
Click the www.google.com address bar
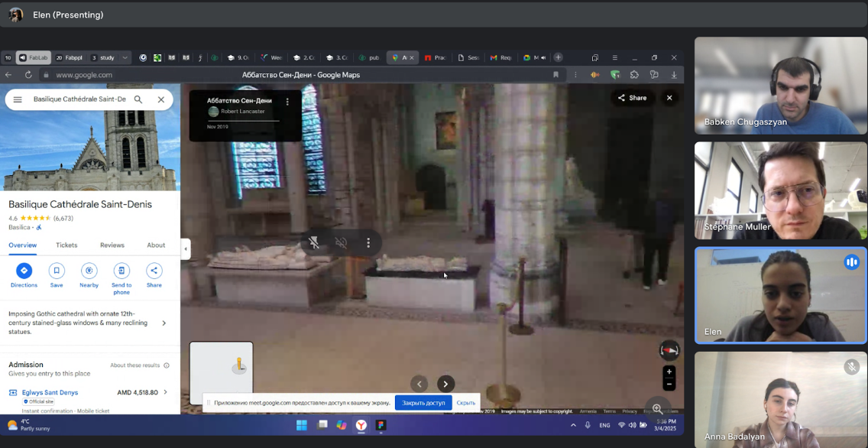tap(84, 75)
